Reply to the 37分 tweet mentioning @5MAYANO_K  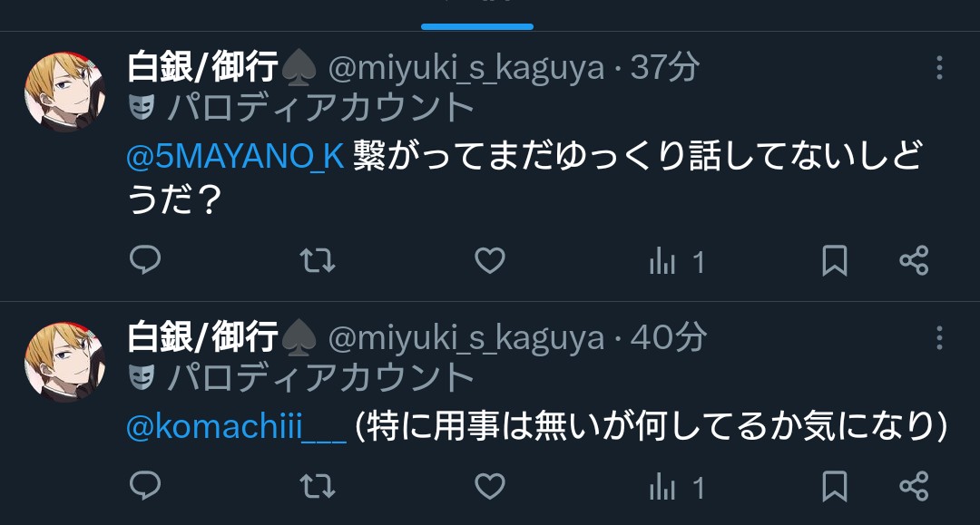tap(145, 259)
